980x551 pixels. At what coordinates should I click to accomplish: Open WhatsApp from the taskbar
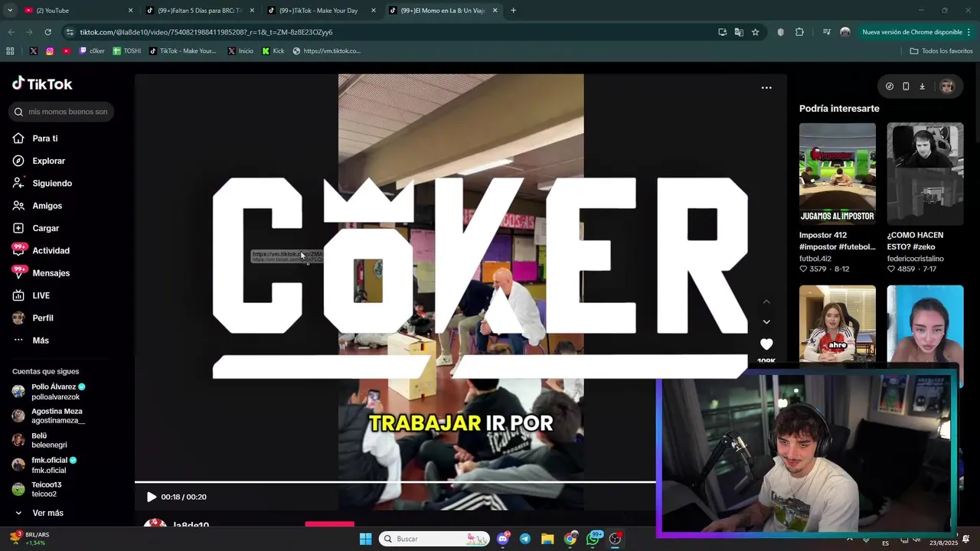tap(593, 539)
